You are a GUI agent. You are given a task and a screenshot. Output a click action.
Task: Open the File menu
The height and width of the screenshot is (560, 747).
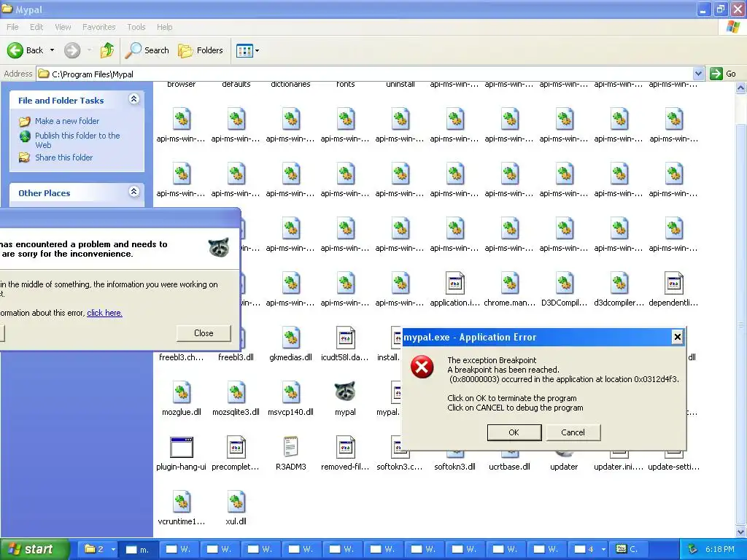13,27
